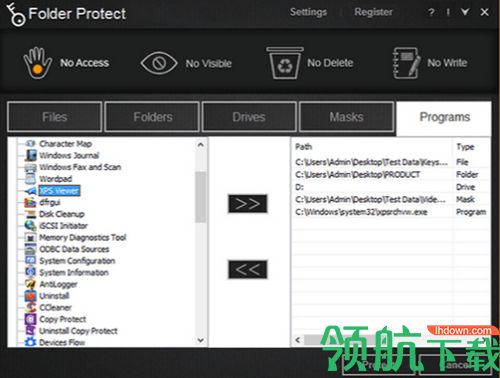Screen dimensions: 500x378
Task: Click the AntiLogger icon
Action: pos(31,284)
